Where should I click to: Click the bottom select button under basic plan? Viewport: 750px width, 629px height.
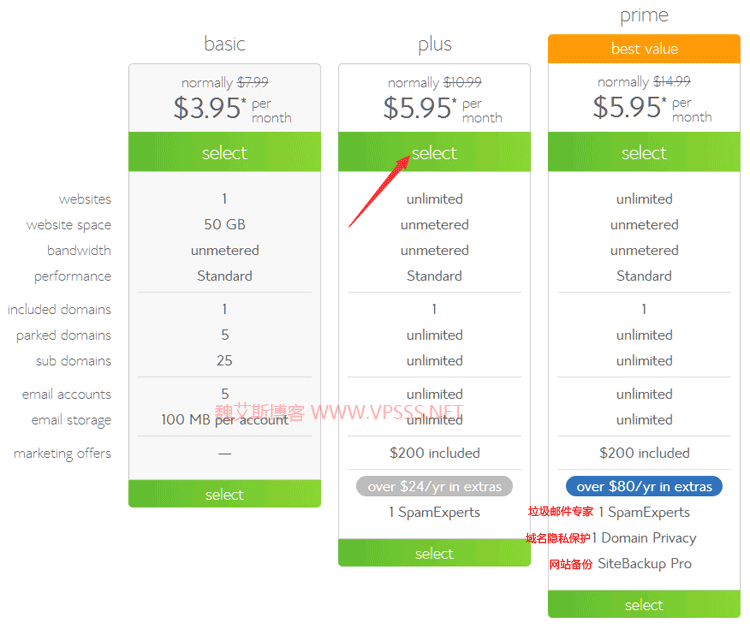224,494
